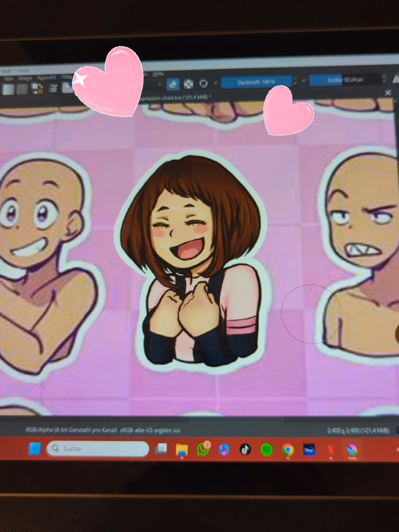This screenshot has width=399, height=532.
Task: Open Task View from the taskbar
Action: pos(161,449)
